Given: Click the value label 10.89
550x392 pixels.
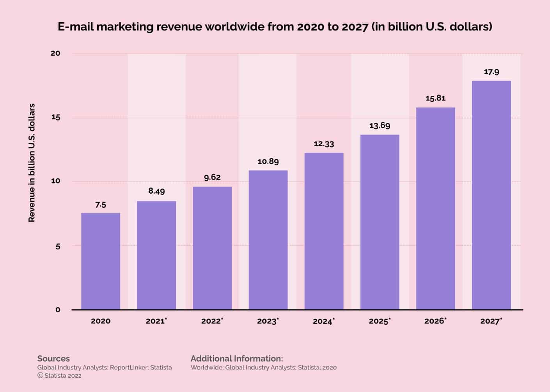Looking at the screenshot, I should (268, 161).
